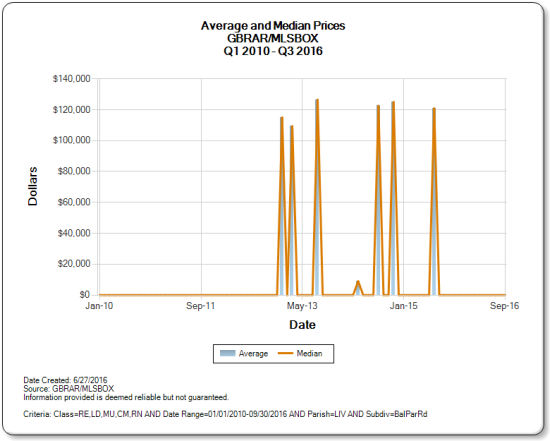The image size is (550, 441).
Task: Select the Average legend label
Action: [x=253, y=354]
